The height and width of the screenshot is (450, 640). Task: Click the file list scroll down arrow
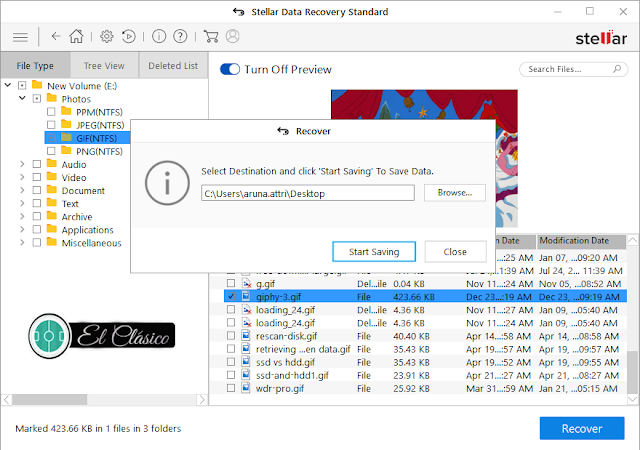click(x=632, y=399)
